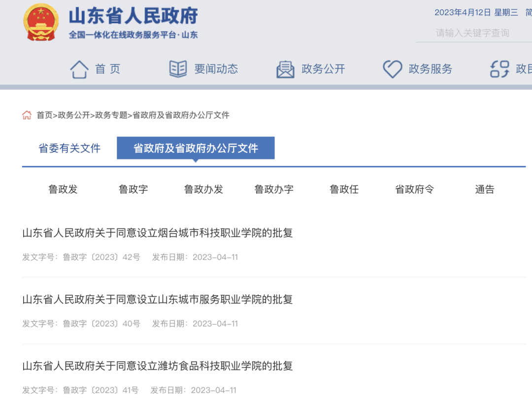
Task: Open the 烟台城市科技职业学院 approval document
Action: pyautogui.click(x=158, y=233)
